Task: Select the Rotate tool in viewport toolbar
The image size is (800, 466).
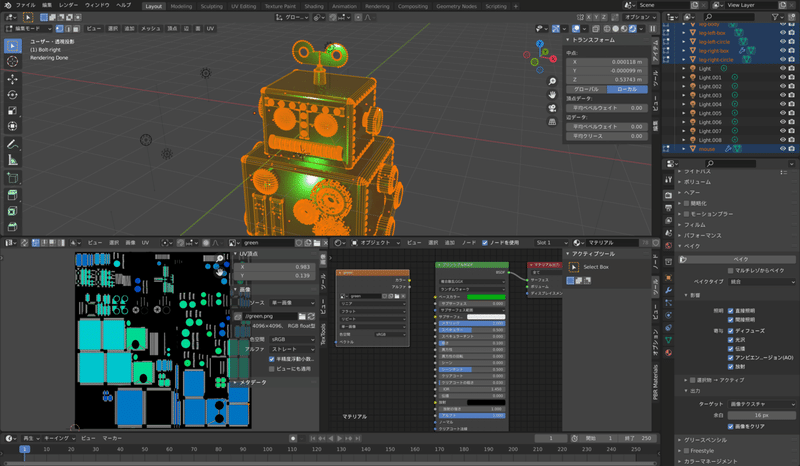Action: [13, 95]
